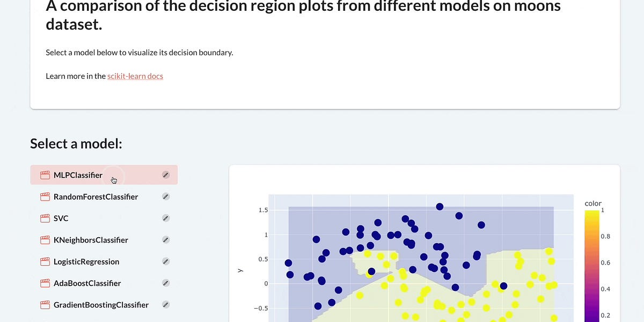The width and height of the screenshot is (644, 322).
Task: Click the 'color' legend title on the plot
Action: (592, 203)
